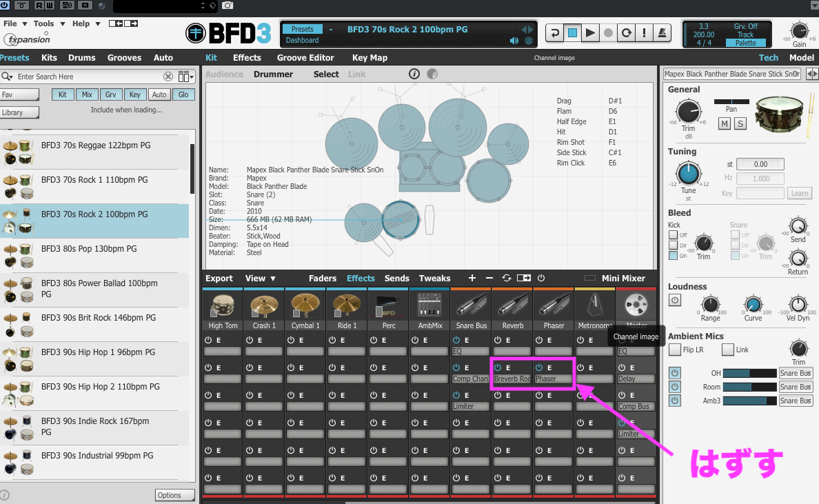Open the Key Map tab
The image size is (819, 504).
point(370,57)
